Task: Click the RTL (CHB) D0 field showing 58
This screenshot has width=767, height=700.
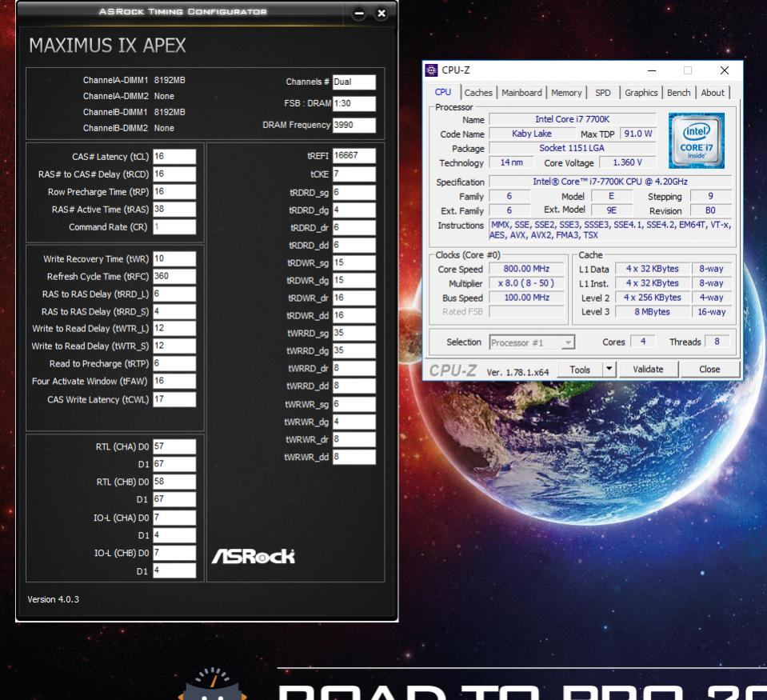Action: [x=174, y=482]
